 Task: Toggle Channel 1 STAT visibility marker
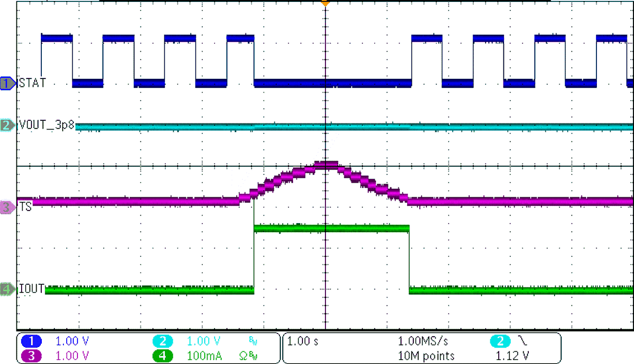[7, 83]
